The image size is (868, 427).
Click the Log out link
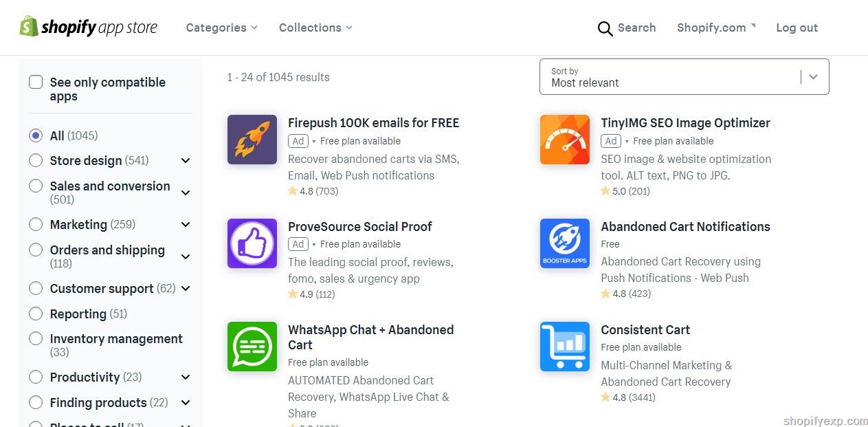click(x=797, y=28)
